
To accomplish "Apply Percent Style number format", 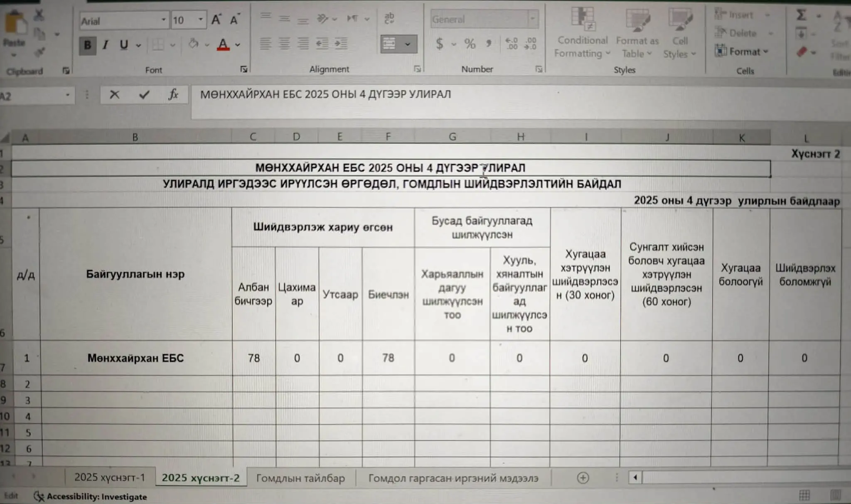I will 470,43.
